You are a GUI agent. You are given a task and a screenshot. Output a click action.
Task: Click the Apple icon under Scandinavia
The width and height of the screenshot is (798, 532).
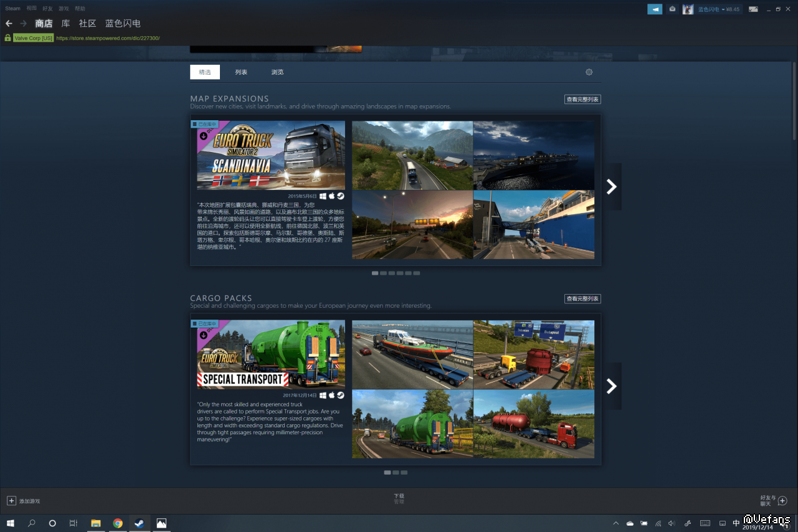coord(332,196)
